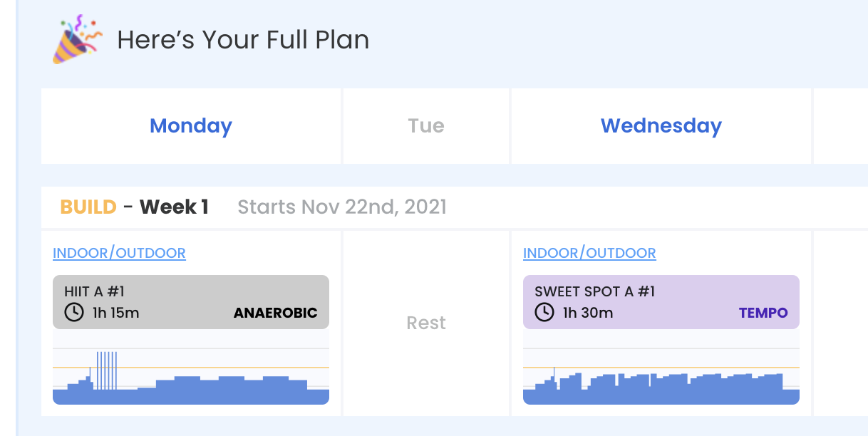Open the SWEET SPOT A #1 workout card
This screenshot has width=868, height=436.
coord(661,302)
